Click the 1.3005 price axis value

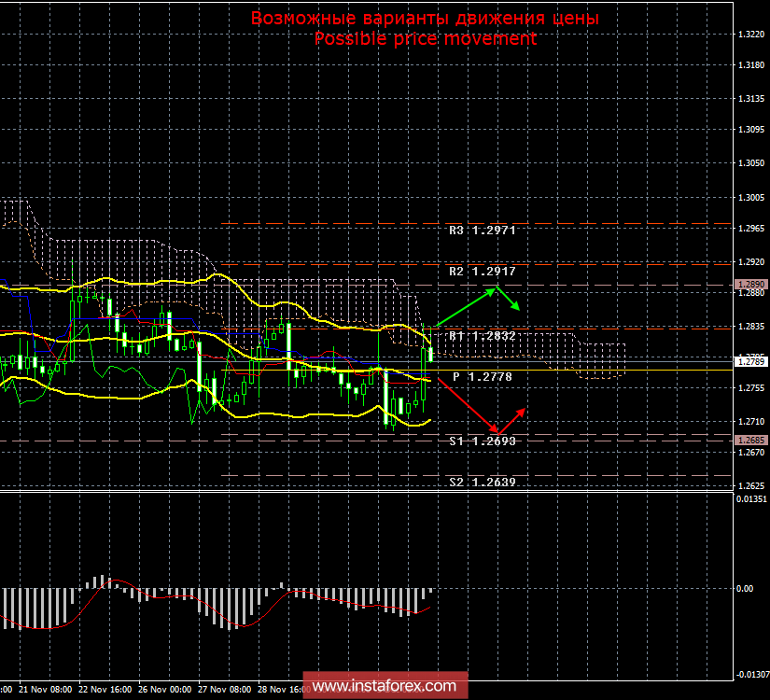click(x=751, y=198)
